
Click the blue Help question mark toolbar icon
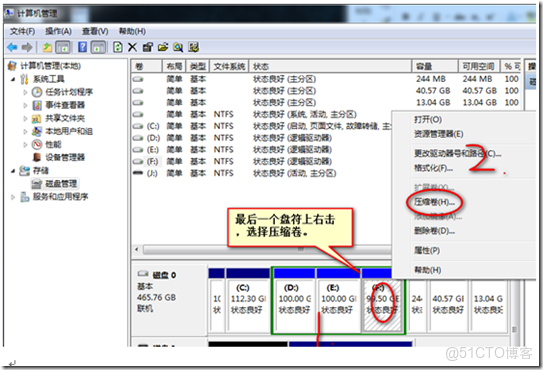[x=82, y=47]
